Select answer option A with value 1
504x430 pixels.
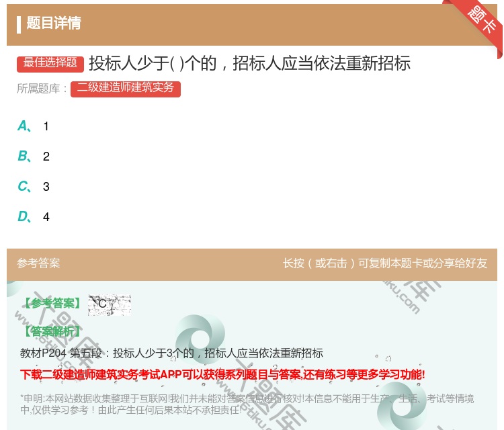33,126
